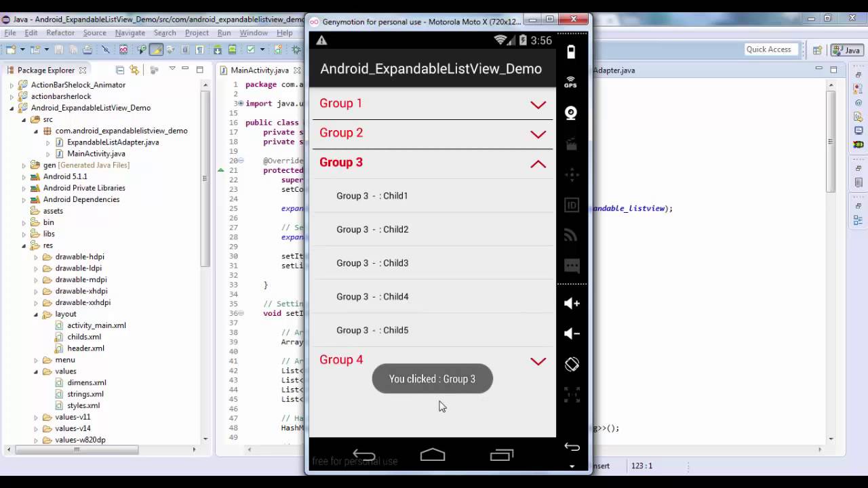Expand ActionBarShelock_Animator project tree node
868x488 pixels.
pyautogui.click(x=12, y=85)
